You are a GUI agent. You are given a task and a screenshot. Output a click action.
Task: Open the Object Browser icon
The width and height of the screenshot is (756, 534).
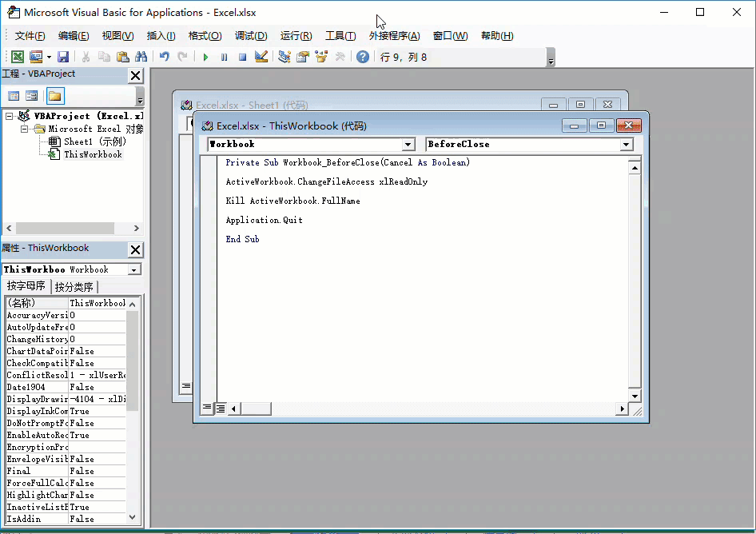(321, 57)
